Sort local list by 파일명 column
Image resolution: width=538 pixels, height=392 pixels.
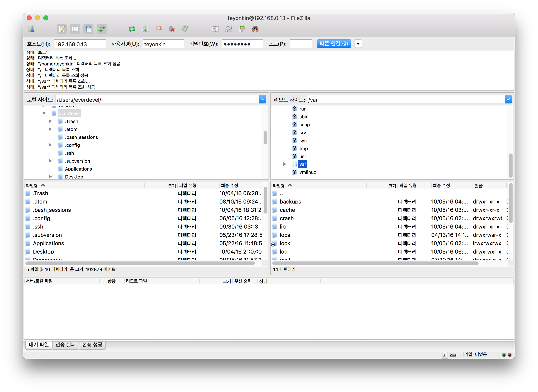tap(84, 186)
